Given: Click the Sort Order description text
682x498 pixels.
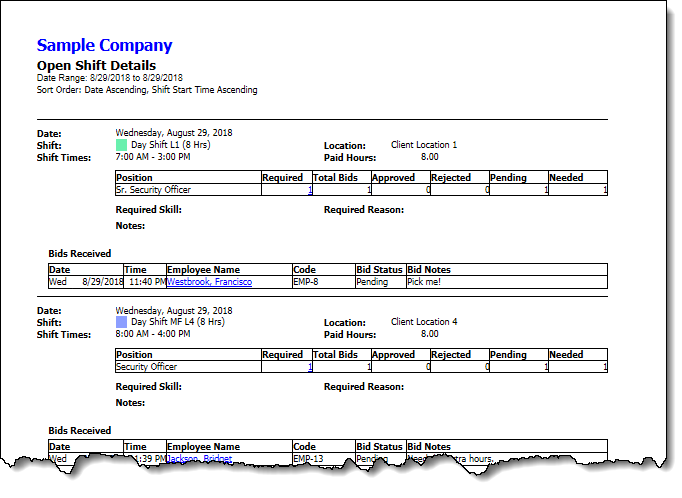Looking at the screenshot, I should [x=146, y=89].
